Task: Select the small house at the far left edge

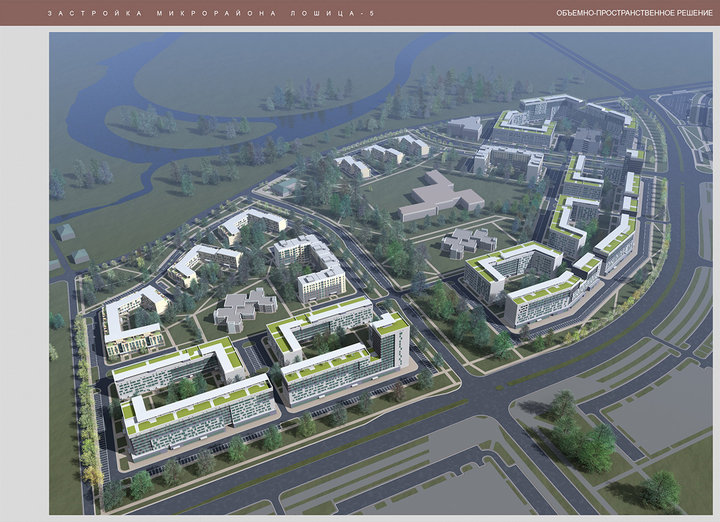Action: click(66, 232)
